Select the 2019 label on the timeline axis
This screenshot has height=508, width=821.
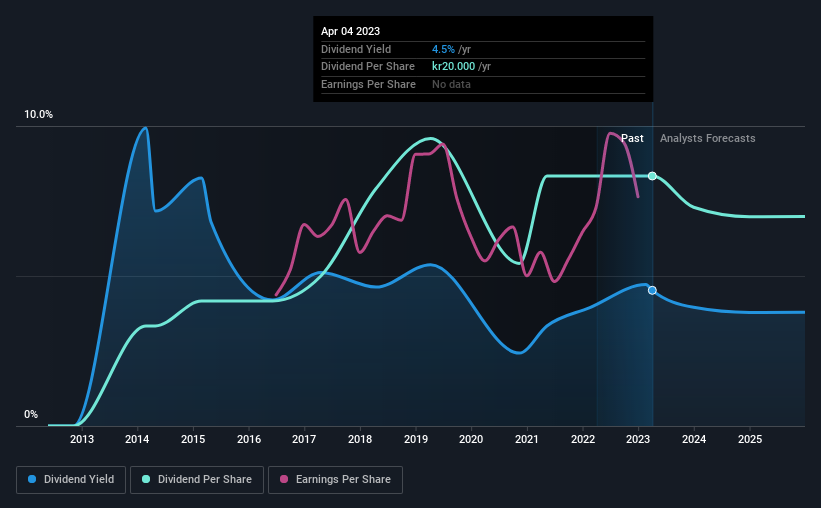pyautogui.click(x=416, y=439)
